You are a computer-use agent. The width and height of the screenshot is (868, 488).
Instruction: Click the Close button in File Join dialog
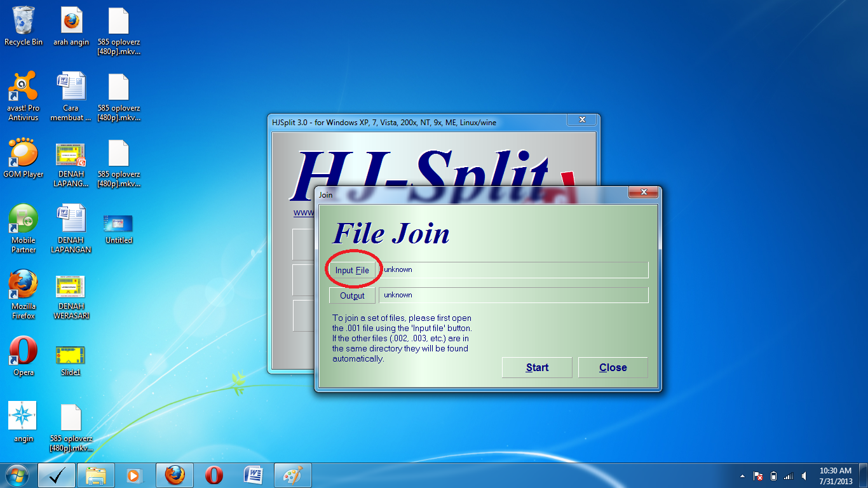pos(613,367)
